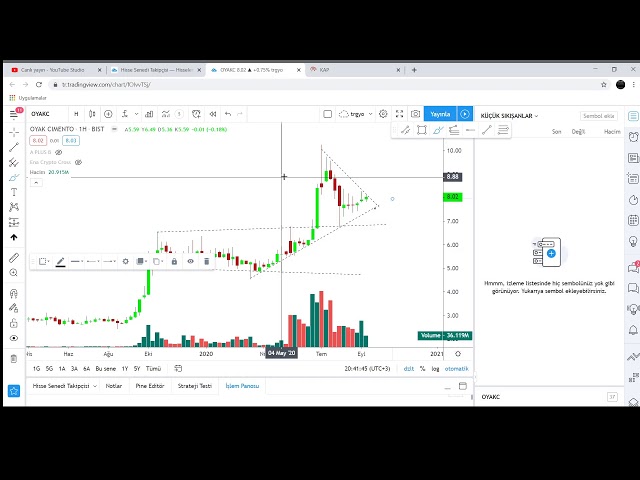Open the chart patterns tool
Image resolution: width=640 pixels, height=480 pixels.
(x=14, y=207)
